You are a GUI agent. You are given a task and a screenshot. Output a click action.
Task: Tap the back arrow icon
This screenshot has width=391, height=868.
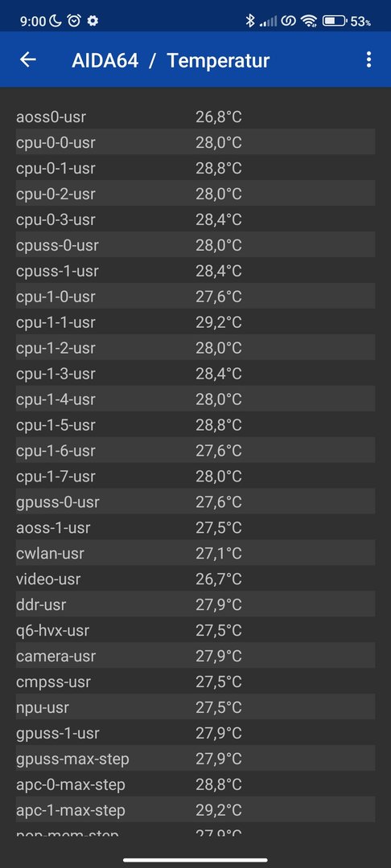27,59
